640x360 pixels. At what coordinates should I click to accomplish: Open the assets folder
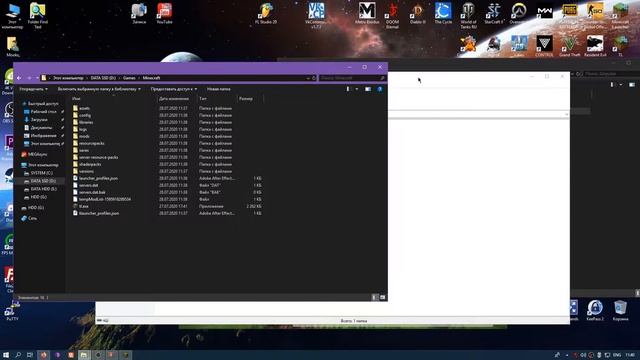coord(84,108)
